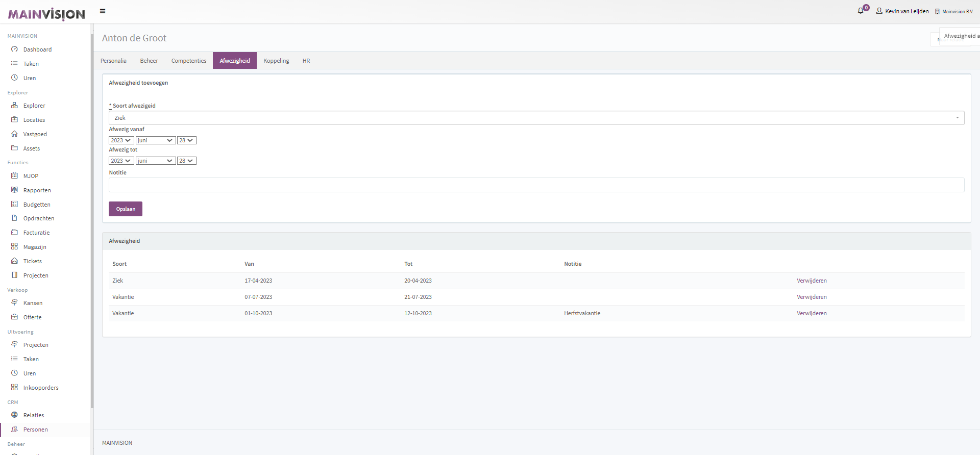Click the 20-04-2023 end date cell
The image size is (980, 455).
[418, 281]
